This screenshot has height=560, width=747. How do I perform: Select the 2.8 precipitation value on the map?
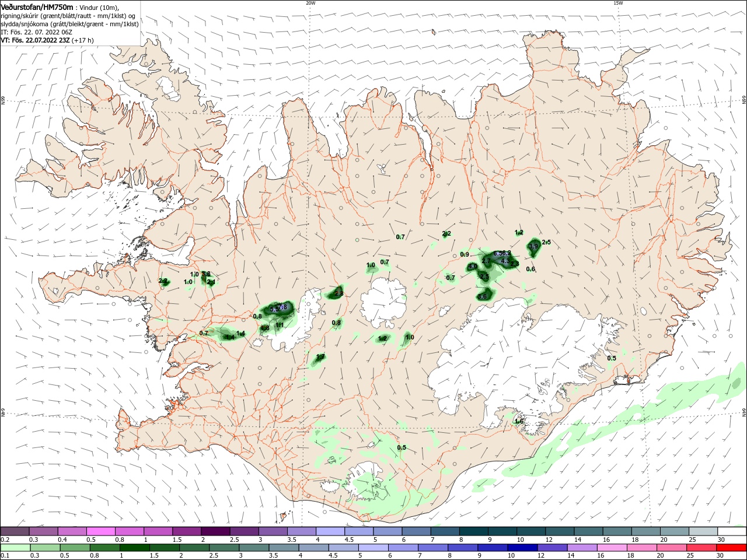[x=338, y=294]
